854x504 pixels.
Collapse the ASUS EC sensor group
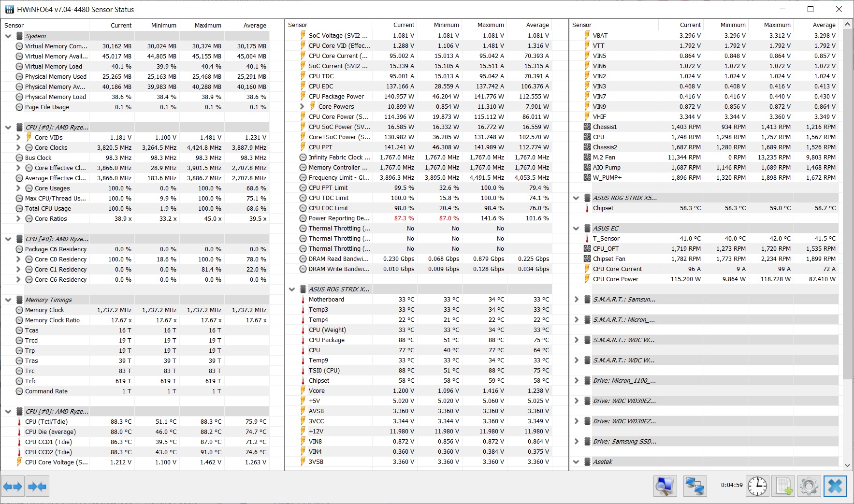pos(576,229)
